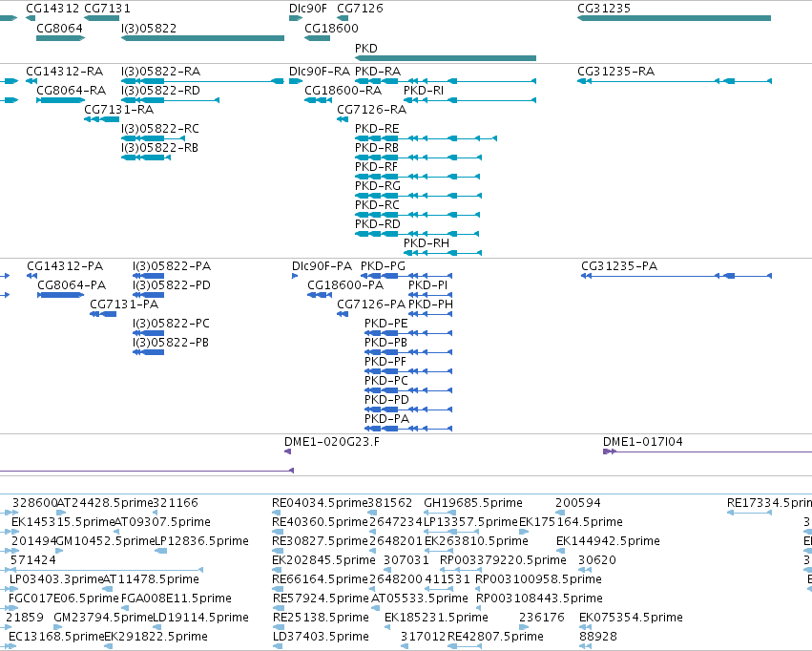The width and height of the screenshot is (812, 651).
Task: Select protein PKD-PD label
Action: coord(386,399)
